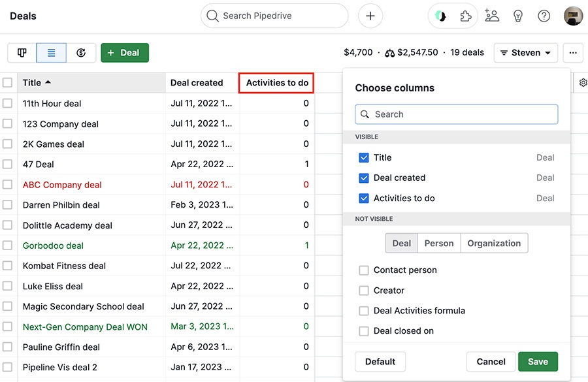Open the three-dot more options menu
The width and height of the screenshot is (588, 382).
click(x=572, y=53)
